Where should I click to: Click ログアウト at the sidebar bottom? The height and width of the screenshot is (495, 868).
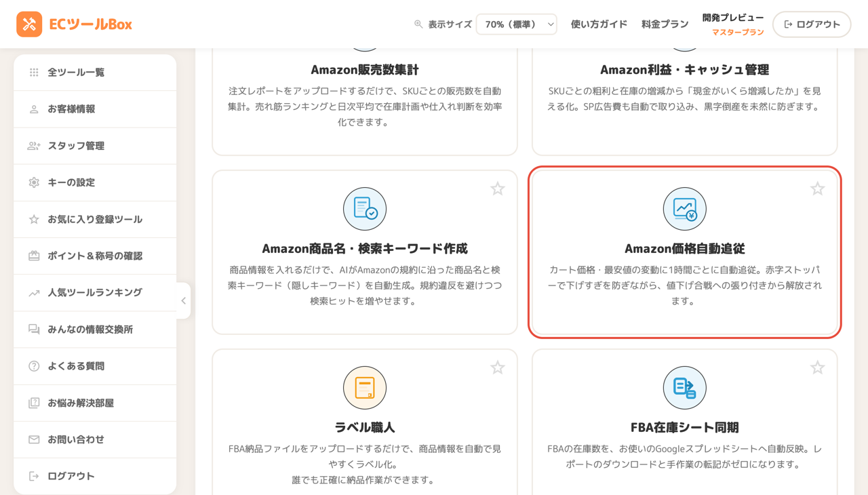click(95, 476)
